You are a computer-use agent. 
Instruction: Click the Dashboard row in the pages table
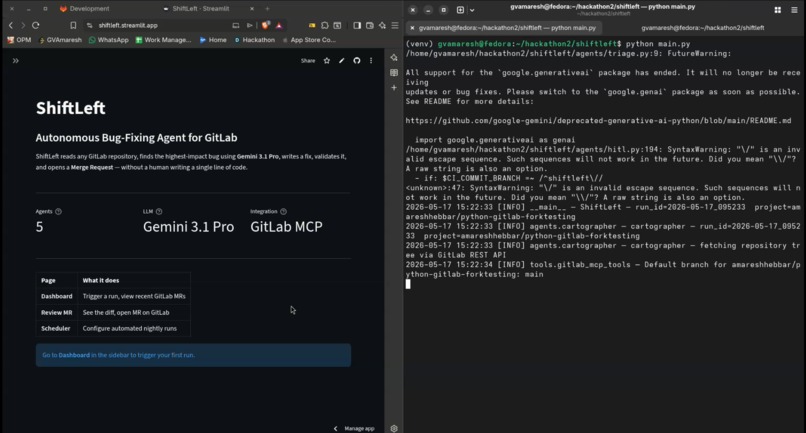tap(113, 296)
